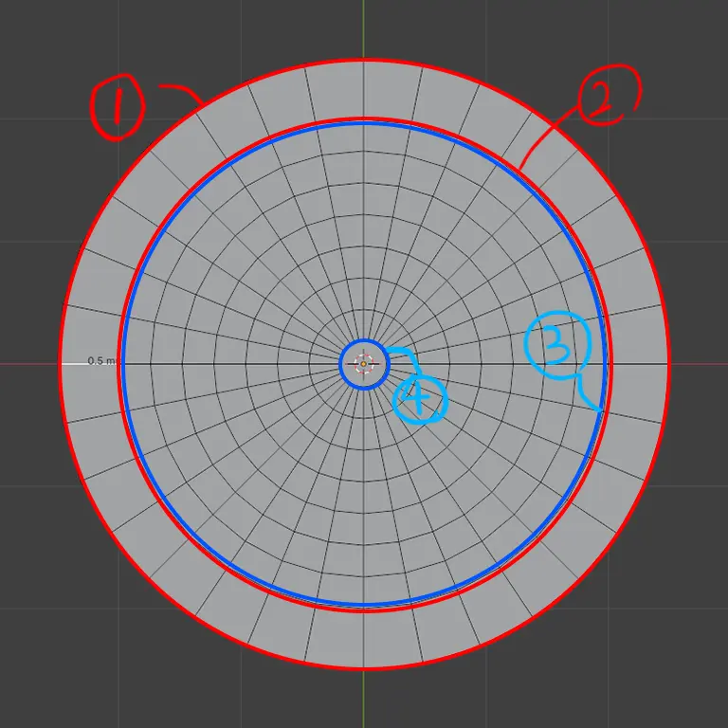The width and height of the screenshot is (728, 728).
Task: Click the "0.5 m" measurement label
Action: tap(101, 361)
